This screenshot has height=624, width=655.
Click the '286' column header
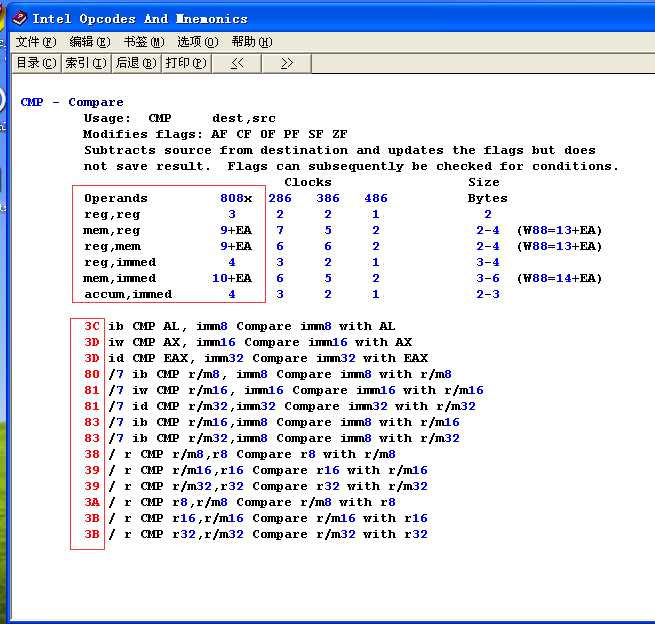click(x=280, y=198)
